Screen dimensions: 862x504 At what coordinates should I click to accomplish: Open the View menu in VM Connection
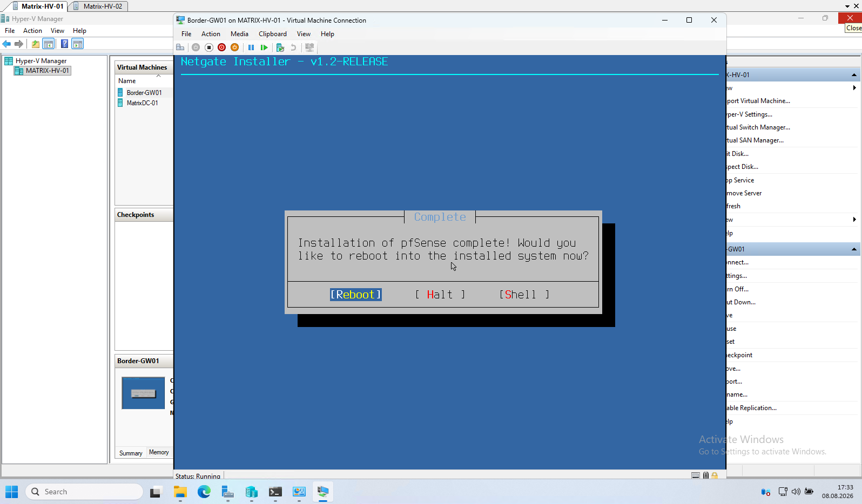click(x=304, y=33)
